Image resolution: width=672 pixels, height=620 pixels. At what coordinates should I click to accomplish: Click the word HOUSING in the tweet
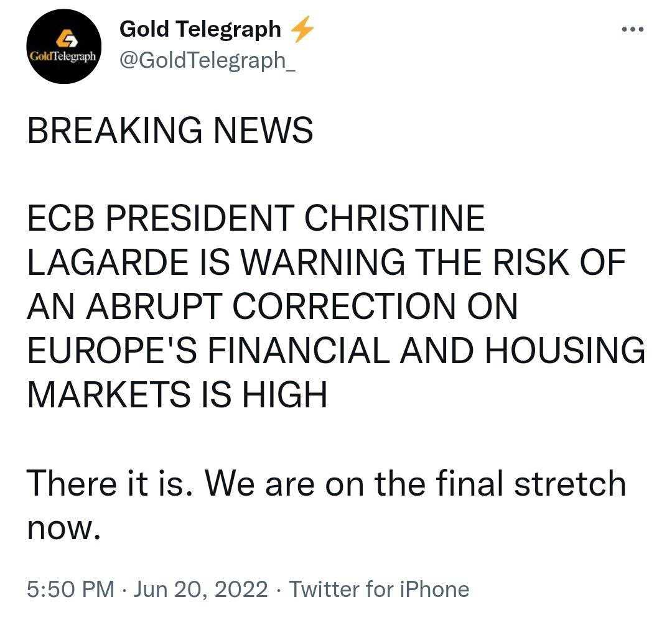pyautogui.click(x=565, y=350)
